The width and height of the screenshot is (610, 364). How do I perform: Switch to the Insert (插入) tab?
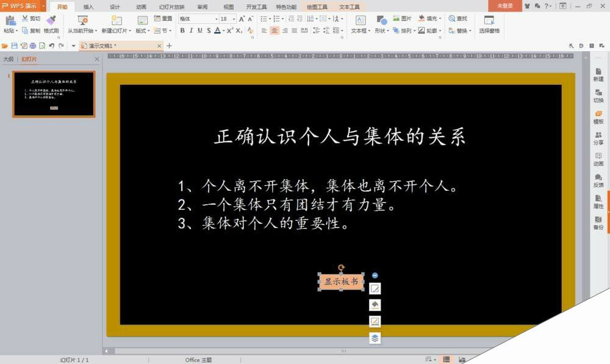(x=88, y=7)
